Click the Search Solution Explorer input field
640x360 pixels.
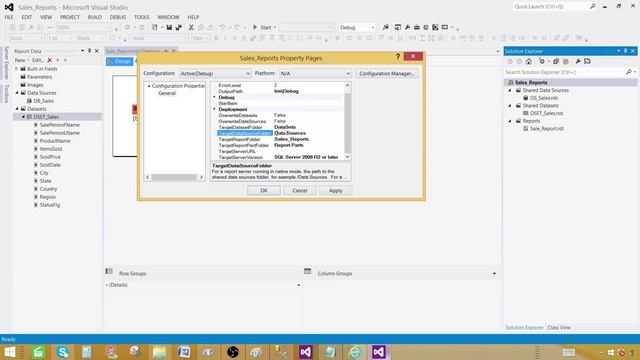(x=564, y=72)
